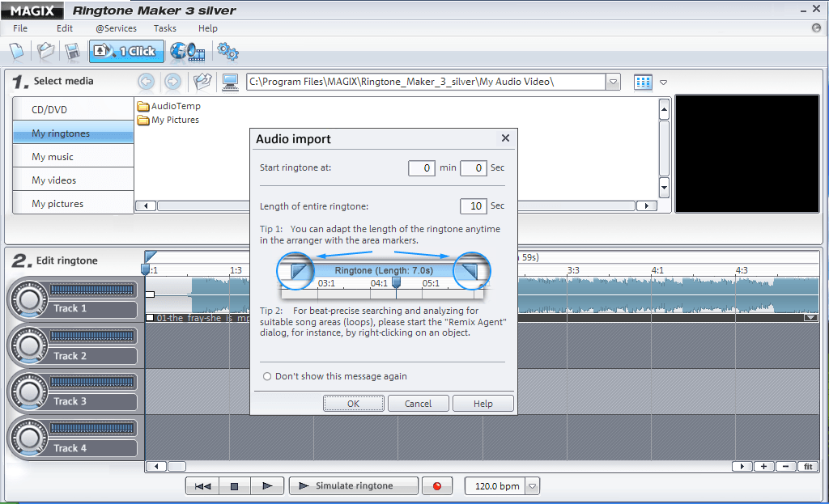Open the monitor display options icon
This screenshot has height=504, width=829.
coord(230,82)
